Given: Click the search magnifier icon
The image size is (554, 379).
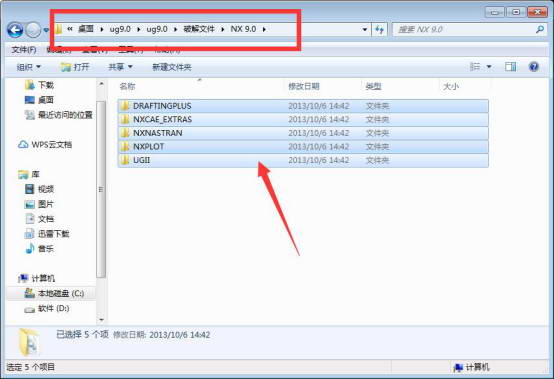Looking at the screenshot, I should click(x=540, y=30).
